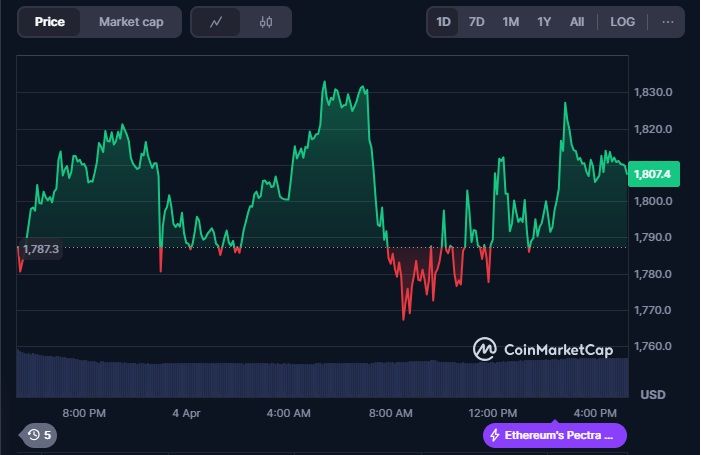Click the current price label 1,807.4
The height and width of the screenshot is (455, 703).
pyautogui.click(x=654, y=174)
